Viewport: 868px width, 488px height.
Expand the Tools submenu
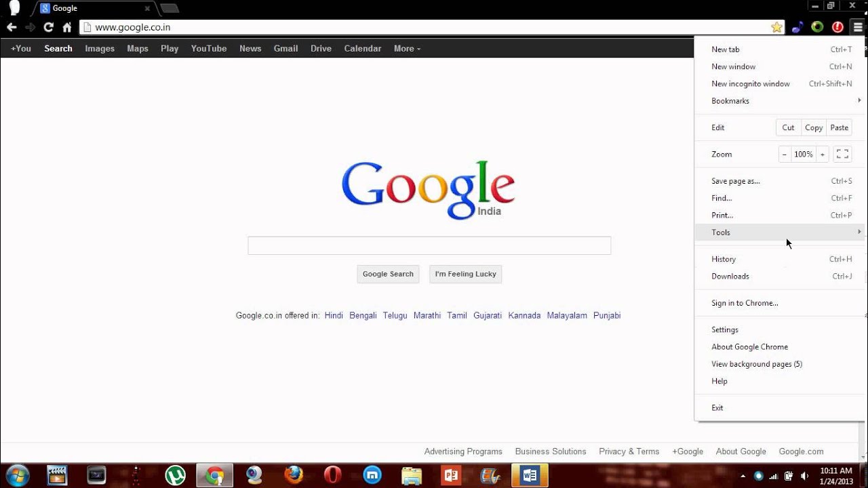pos(780,232)
